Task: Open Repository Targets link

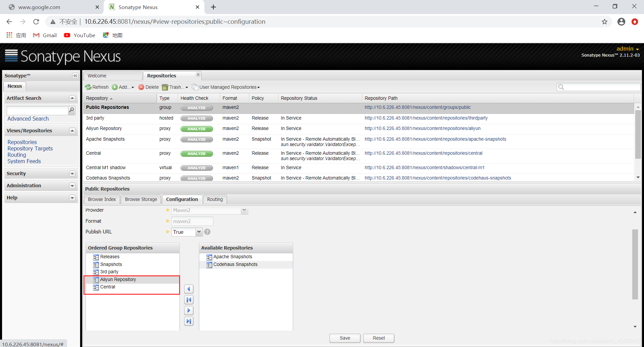Action: click(x=30, y=148)
